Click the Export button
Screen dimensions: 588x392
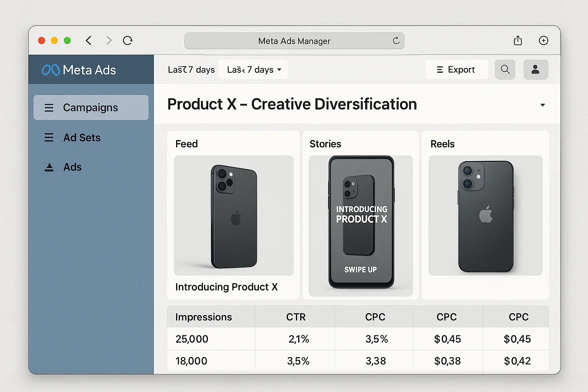[x=457, y=69]
